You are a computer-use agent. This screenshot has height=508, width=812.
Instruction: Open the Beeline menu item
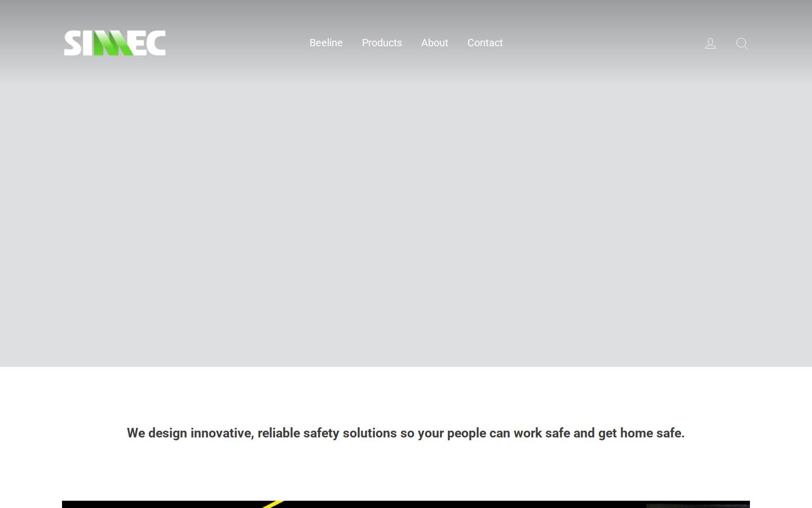[x=326, y=43]
